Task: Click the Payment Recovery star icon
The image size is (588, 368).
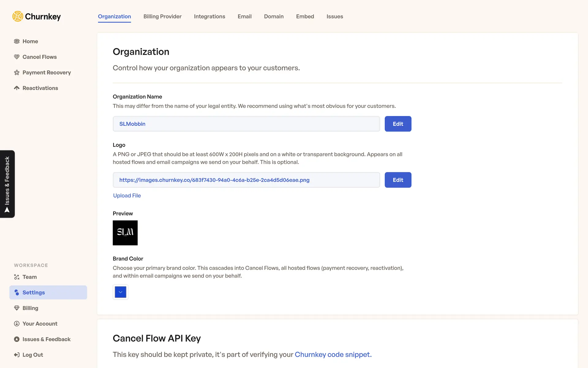Action: tap(17, 73)
